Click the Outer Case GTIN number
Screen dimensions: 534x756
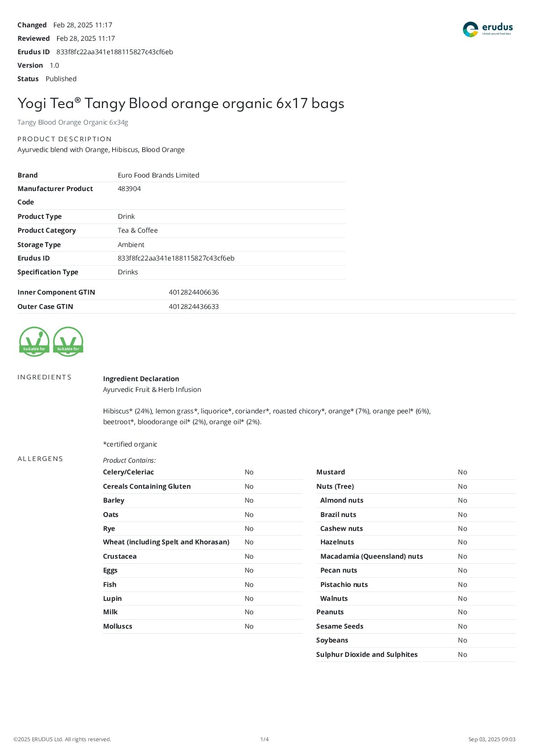tap(194, 307)
